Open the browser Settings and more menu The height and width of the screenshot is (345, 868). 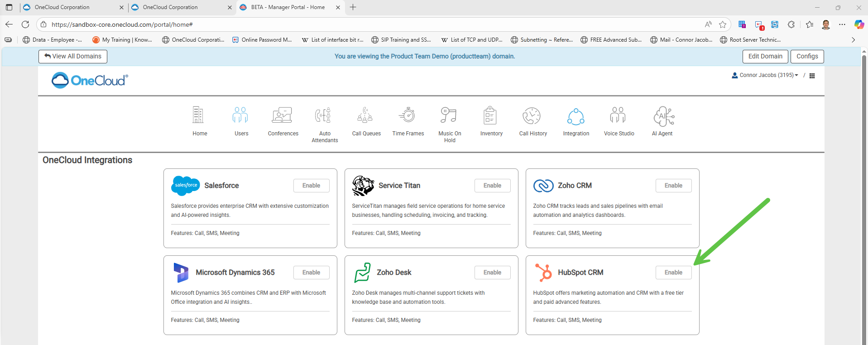[x=842, y=24]
